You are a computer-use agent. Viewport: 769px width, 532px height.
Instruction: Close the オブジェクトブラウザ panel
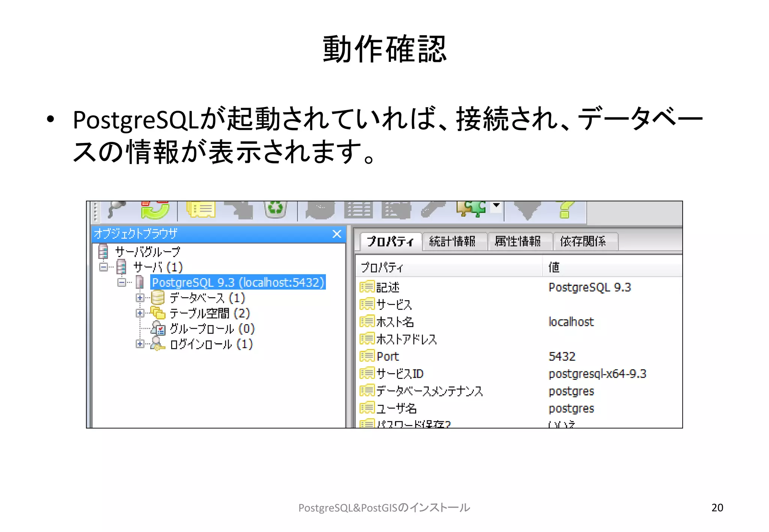tap(337, 234)
